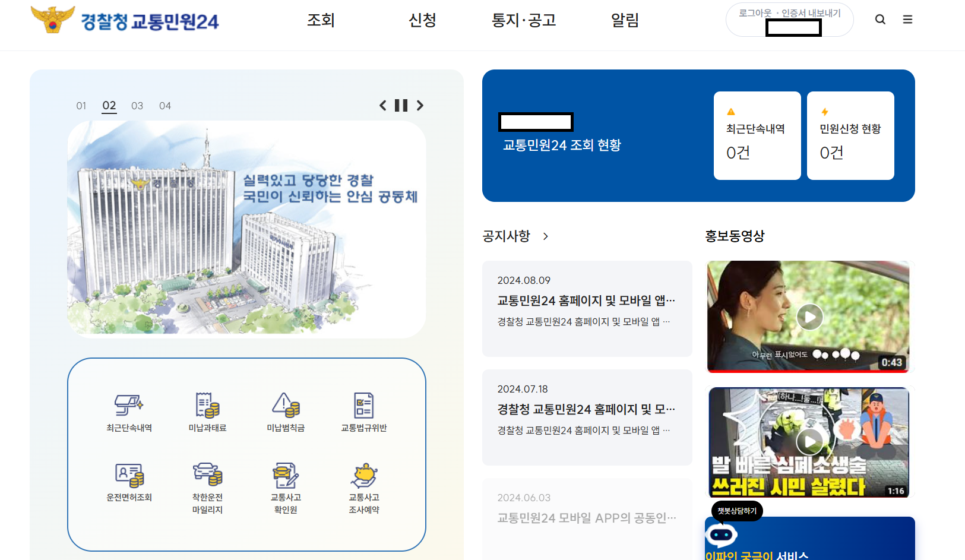This screenshot has width=965, height=560.
Task: Click the 챗봇상담하기 bubble
Action: 737,511
